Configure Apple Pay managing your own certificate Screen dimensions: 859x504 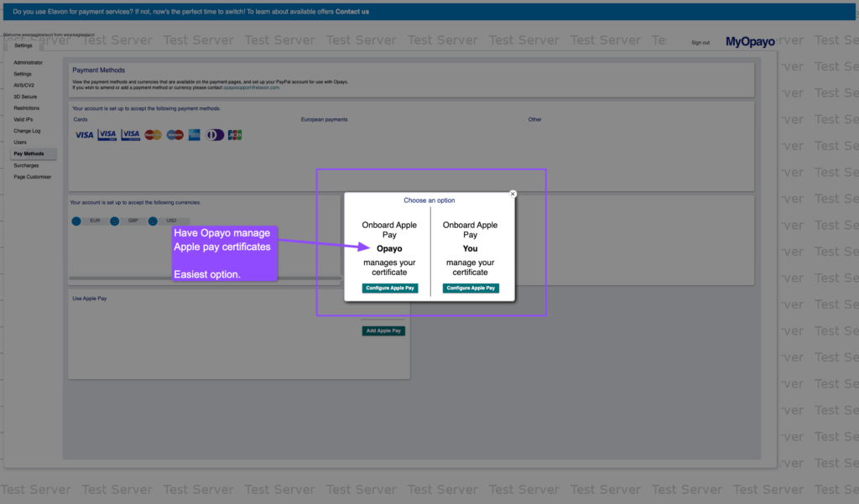tap(471, 288)
